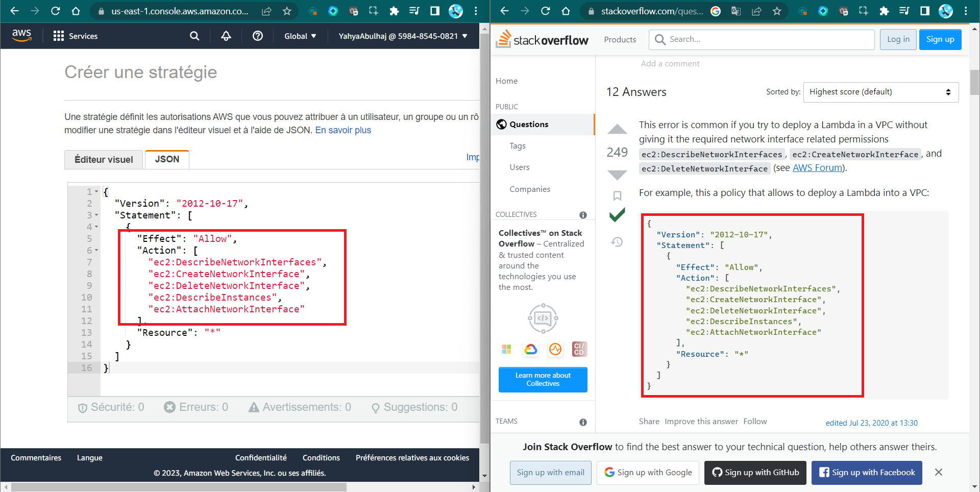
Task: Open AWS Services grid menu
Action: point(76,36)
